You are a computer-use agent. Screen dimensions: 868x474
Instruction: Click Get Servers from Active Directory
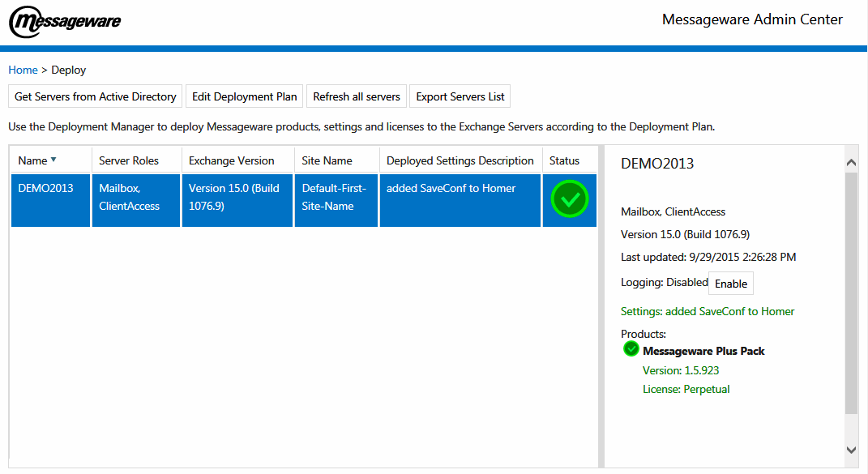95,96
